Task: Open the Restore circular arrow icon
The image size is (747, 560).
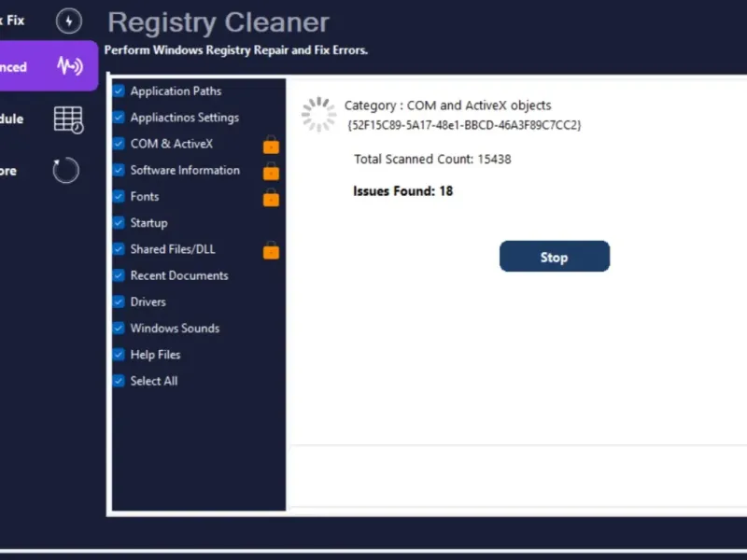Action: (x=65, y=170)
